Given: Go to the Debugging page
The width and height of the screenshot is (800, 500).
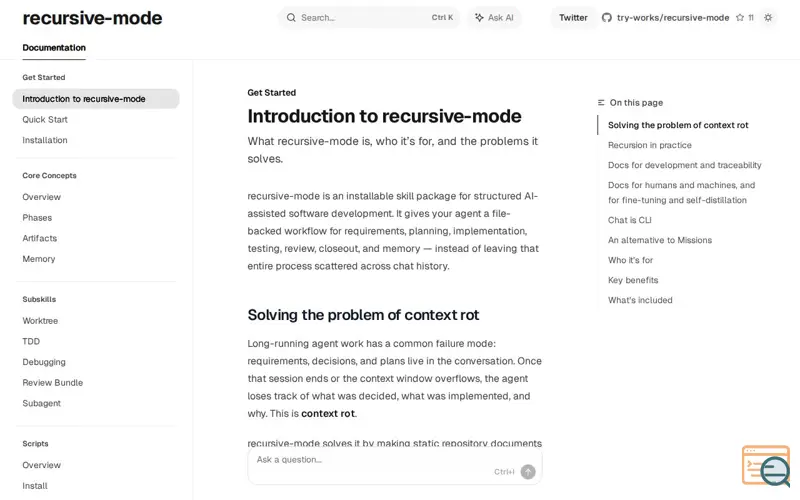Looking at the screenshot, I should 44,362.
